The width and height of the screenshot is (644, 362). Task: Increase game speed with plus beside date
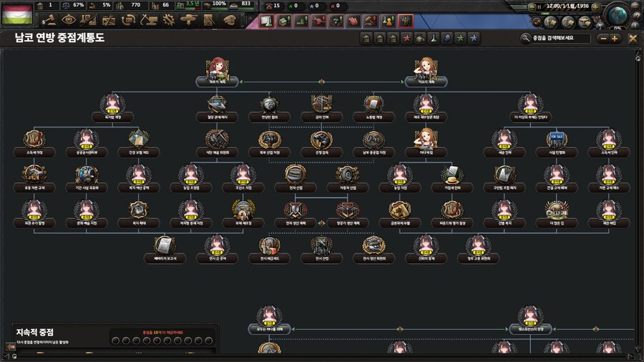595,6
